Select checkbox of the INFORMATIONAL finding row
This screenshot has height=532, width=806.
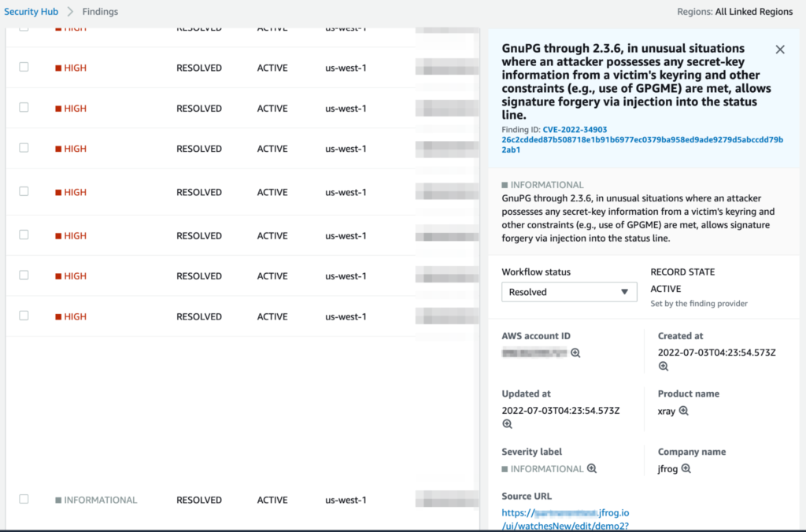24,499
